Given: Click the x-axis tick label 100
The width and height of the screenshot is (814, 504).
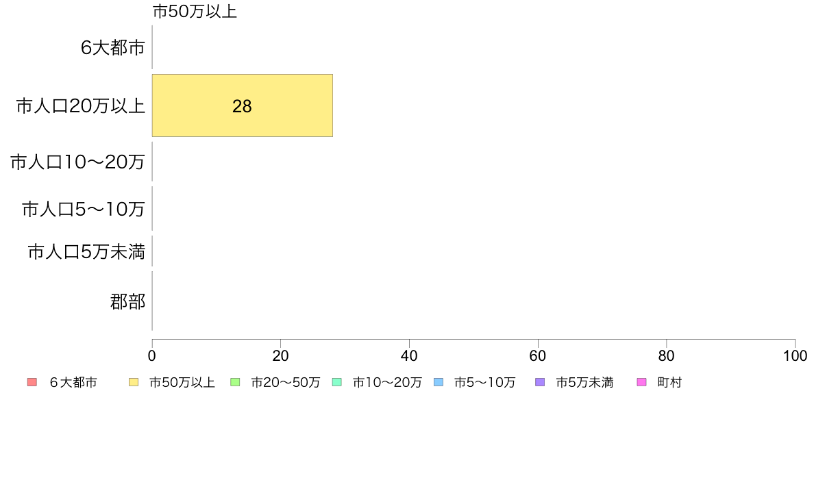Looking at the screenshot, I should [x=795, y=356].
